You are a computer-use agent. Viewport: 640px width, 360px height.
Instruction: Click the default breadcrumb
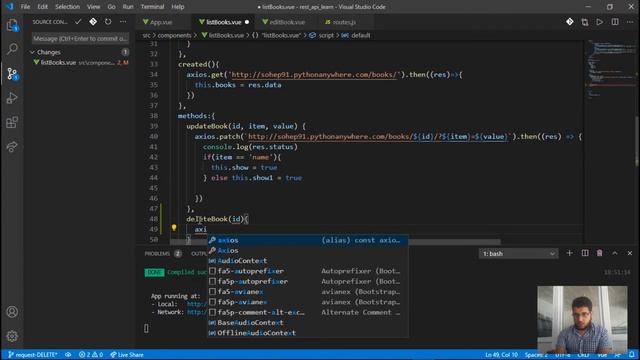pyautogui.click(x=361, y=36)
